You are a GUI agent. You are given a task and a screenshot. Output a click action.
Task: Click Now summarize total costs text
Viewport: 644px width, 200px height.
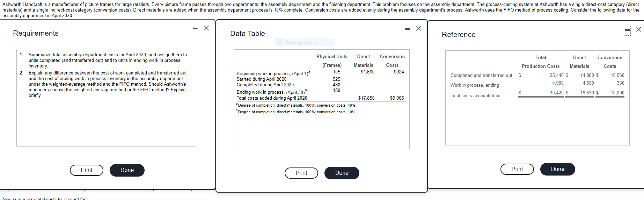click(44, 198)
